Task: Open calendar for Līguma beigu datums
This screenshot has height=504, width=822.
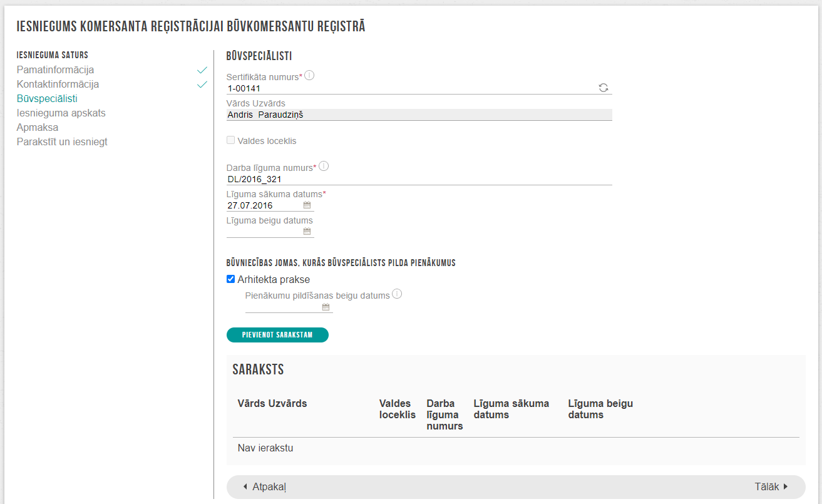Action: pos(307,231)
